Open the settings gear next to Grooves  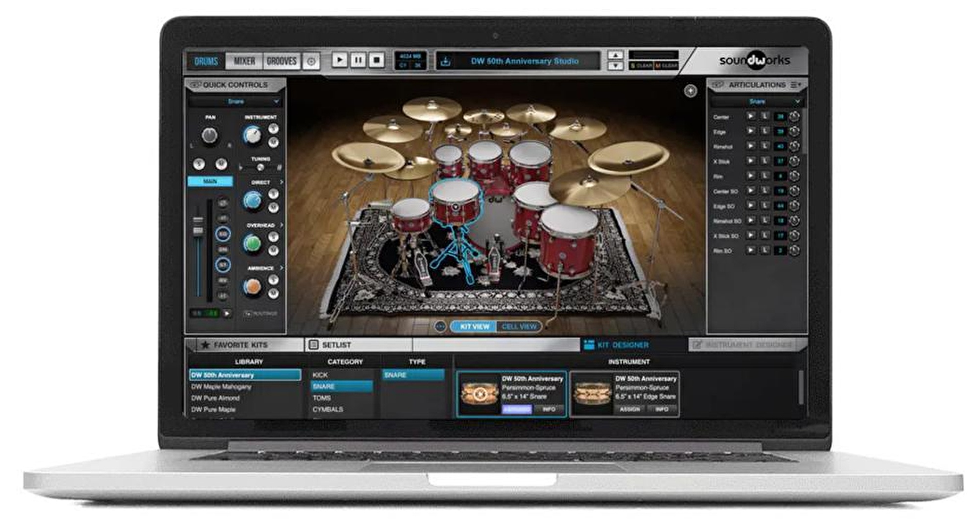(311, 61)
